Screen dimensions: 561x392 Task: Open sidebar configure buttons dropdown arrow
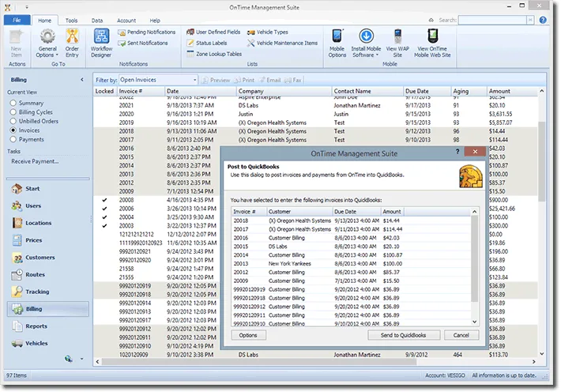[x=82, y=359]
